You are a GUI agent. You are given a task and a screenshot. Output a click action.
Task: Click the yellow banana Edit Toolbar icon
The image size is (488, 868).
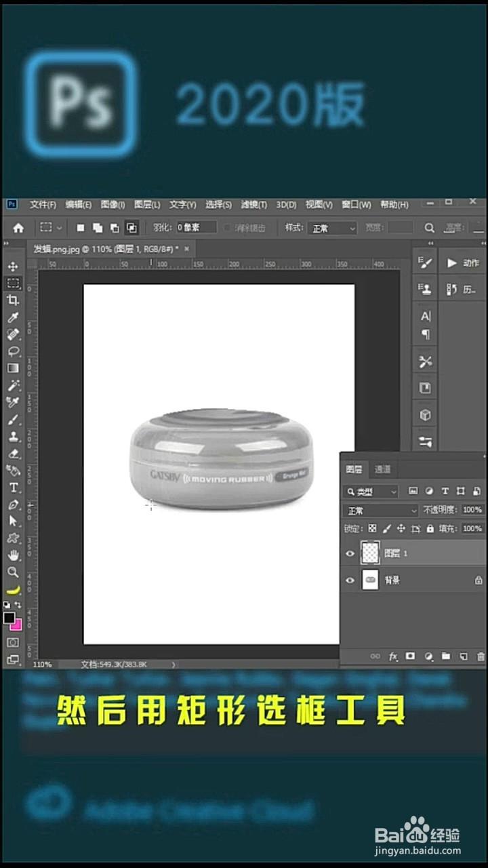tap(13, 589)
